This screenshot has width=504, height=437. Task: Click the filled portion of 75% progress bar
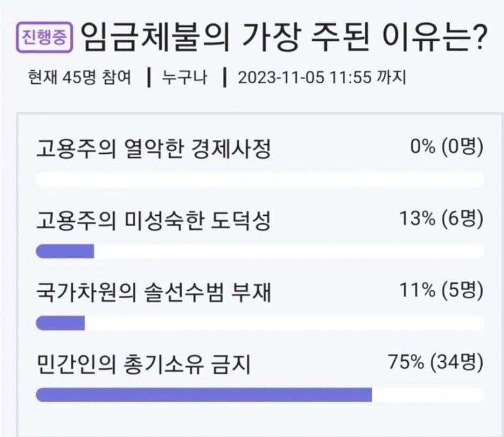coord(204,395)
